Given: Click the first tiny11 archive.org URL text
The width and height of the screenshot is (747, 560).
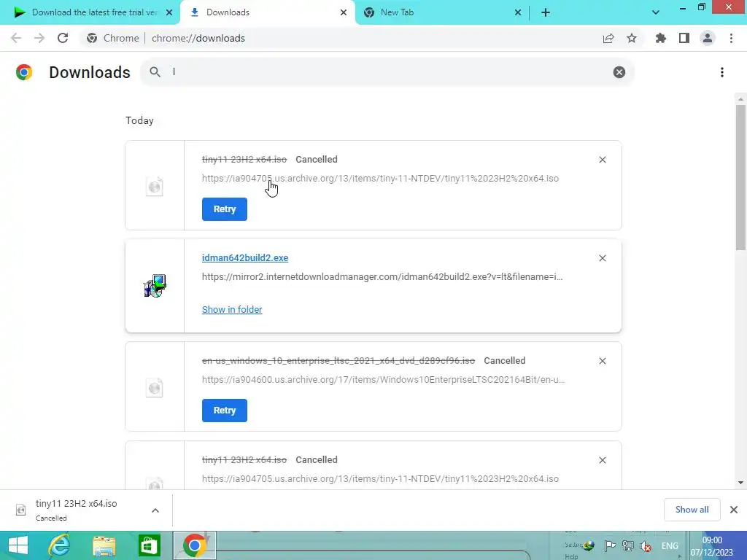Looking at the screenshot, I should pyautogui.click(x=380, y=178).
